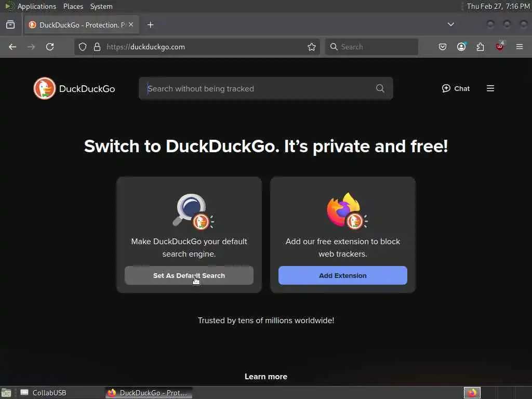Click the Learn more link
Viewport: 532px width, 399px height.
click(x=266, y=377)
